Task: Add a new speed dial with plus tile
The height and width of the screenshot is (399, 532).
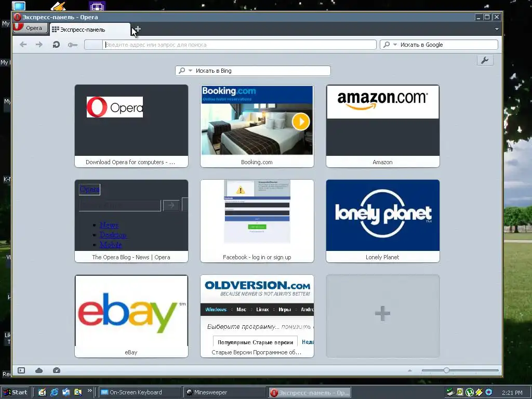Action: click(383, 316)
